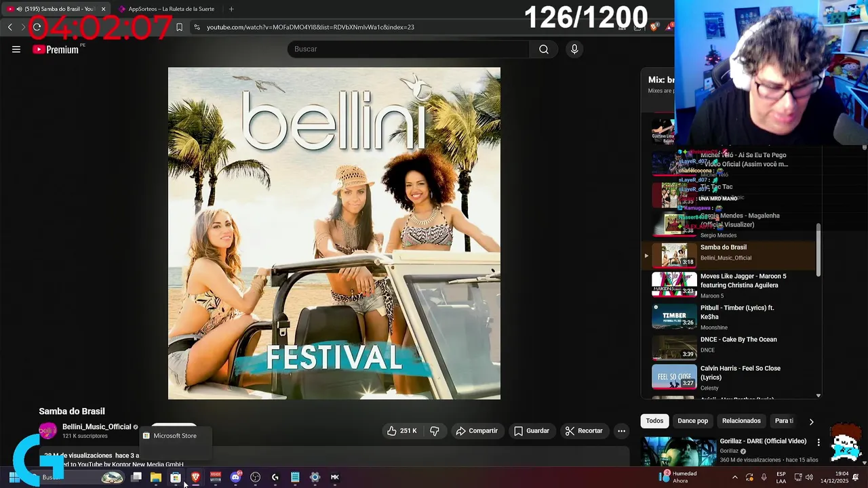Play Moves Like Jagger from the mix

[729, 285]
